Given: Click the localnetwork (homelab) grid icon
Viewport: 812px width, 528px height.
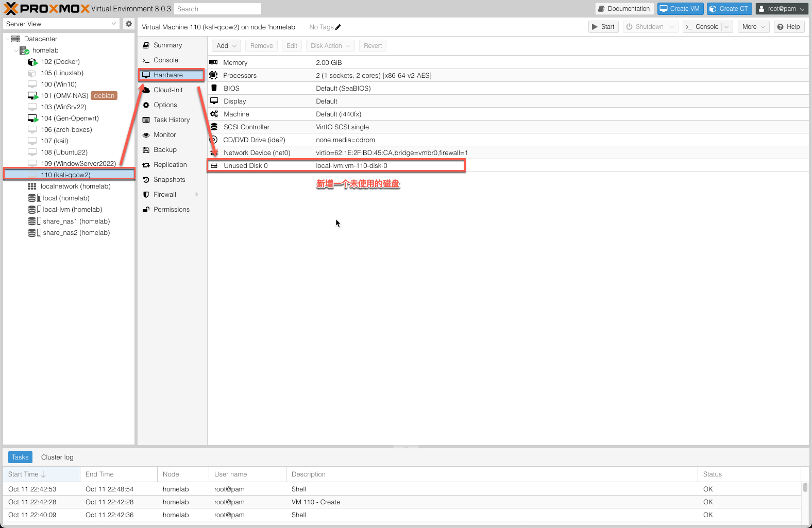Looking at the screenshot, I should pyautogui.click(x=32, y=186).
